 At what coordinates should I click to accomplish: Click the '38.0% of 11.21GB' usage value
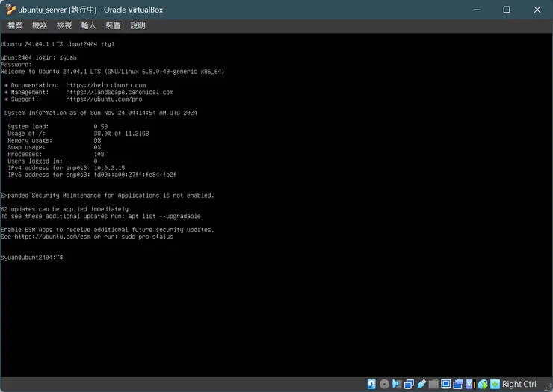tap(121, 134)
